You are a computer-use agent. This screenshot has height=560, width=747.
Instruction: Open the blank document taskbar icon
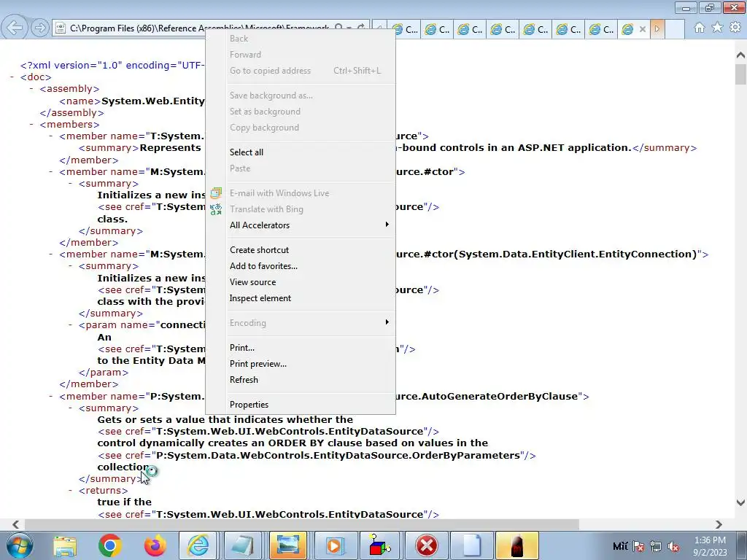[472, 545]
